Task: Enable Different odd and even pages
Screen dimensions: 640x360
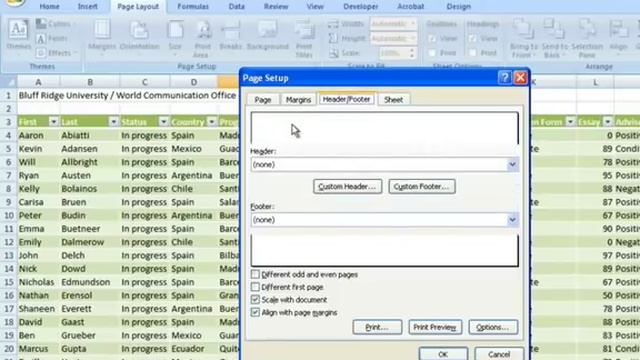Action: 255,274
